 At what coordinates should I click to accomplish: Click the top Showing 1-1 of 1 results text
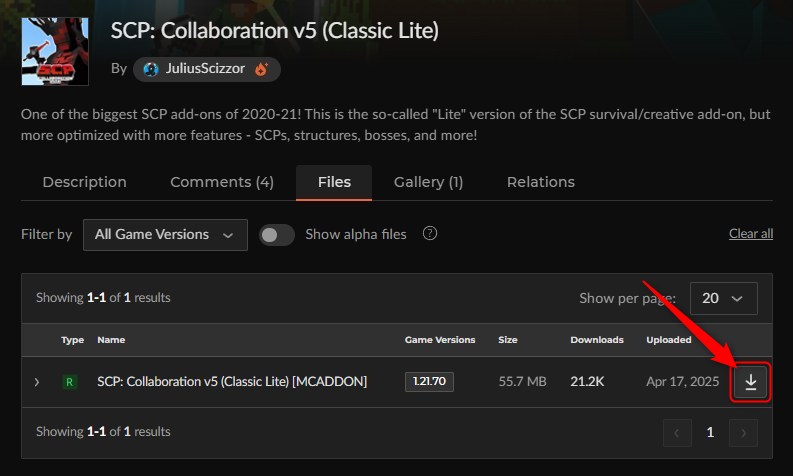point(103,297)
